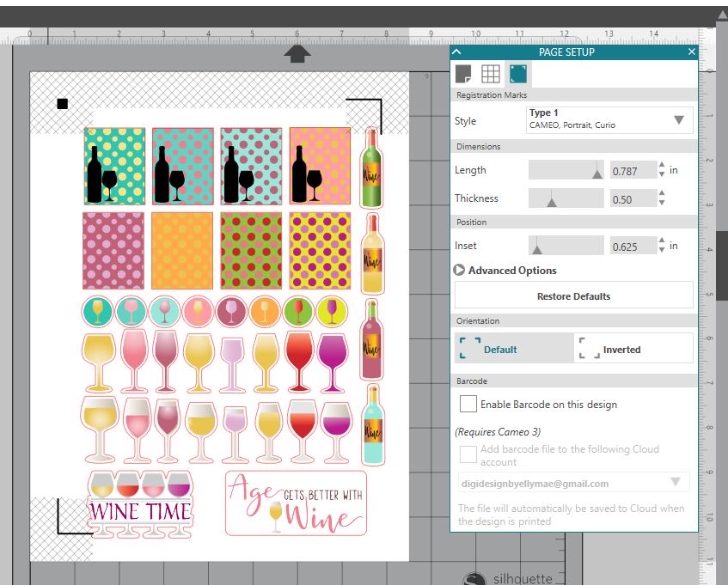Select Inverted registration orientation
Viewport: 728px width, 585px height.
click(x=633, y=349)
